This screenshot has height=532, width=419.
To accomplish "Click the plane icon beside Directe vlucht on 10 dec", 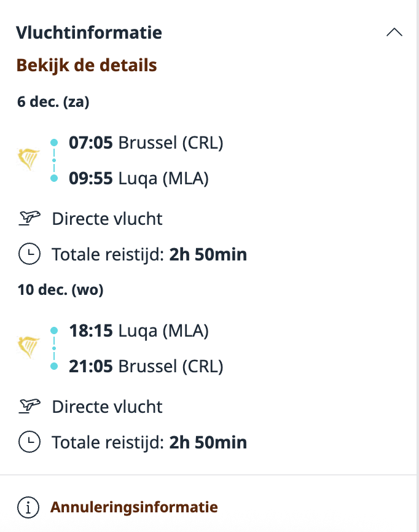I will tap(28, 406).
